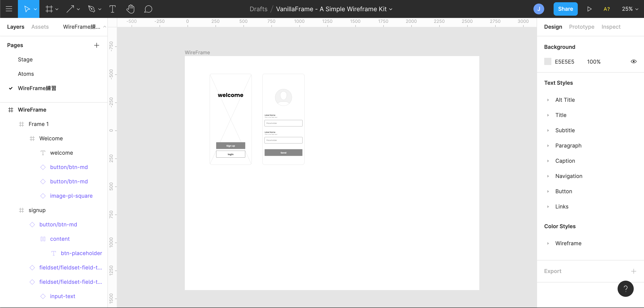Activate the Hand tool
644x308 pixels.
click(x=130, y=9)
